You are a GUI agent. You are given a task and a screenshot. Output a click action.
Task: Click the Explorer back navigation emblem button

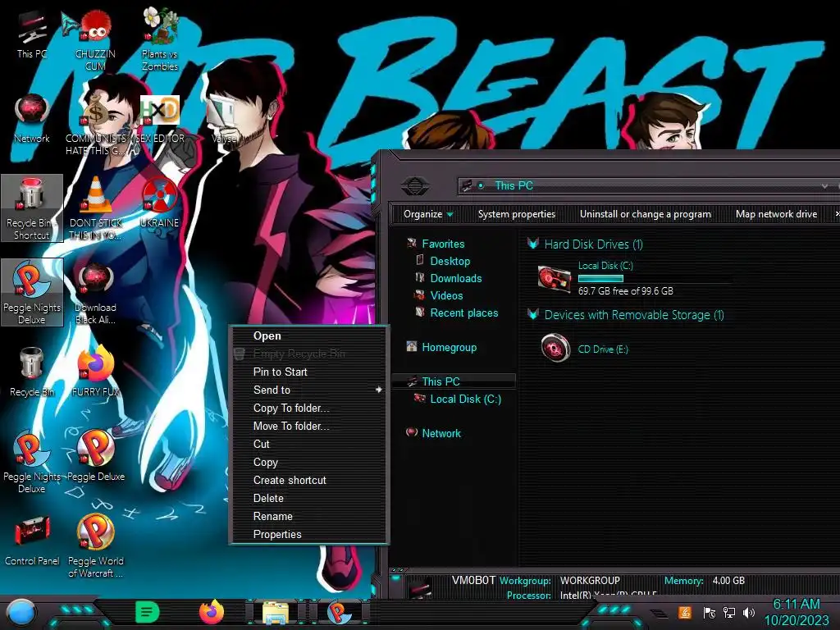[414, 186]
